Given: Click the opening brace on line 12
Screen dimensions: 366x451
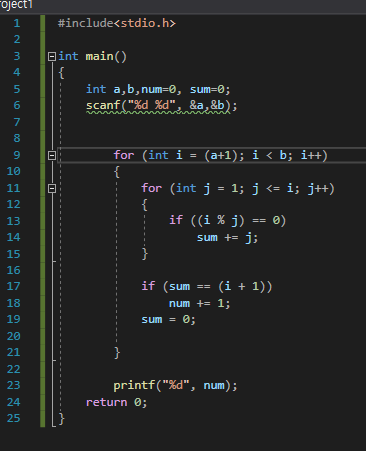Looking at the screenshot, I should (145, 205).
